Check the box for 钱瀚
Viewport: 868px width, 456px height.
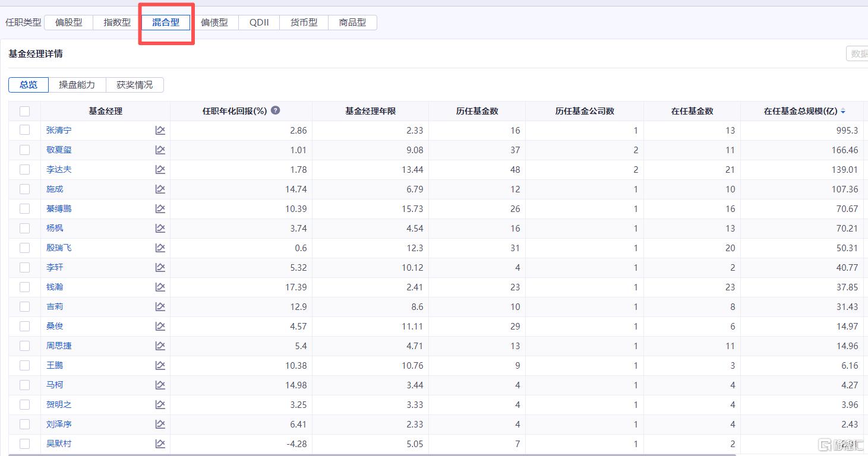point(24,287)
